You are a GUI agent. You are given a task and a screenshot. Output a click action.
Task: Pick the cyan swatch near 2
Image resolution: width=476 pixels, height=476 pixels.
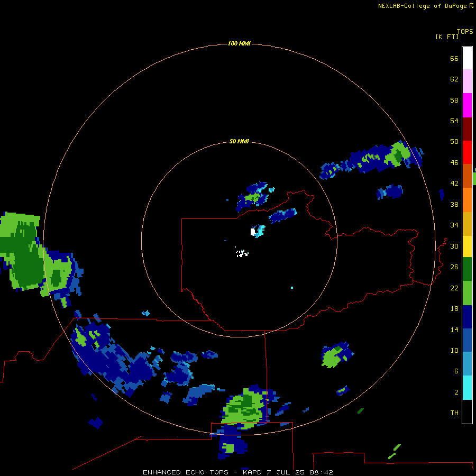point(467,388)
